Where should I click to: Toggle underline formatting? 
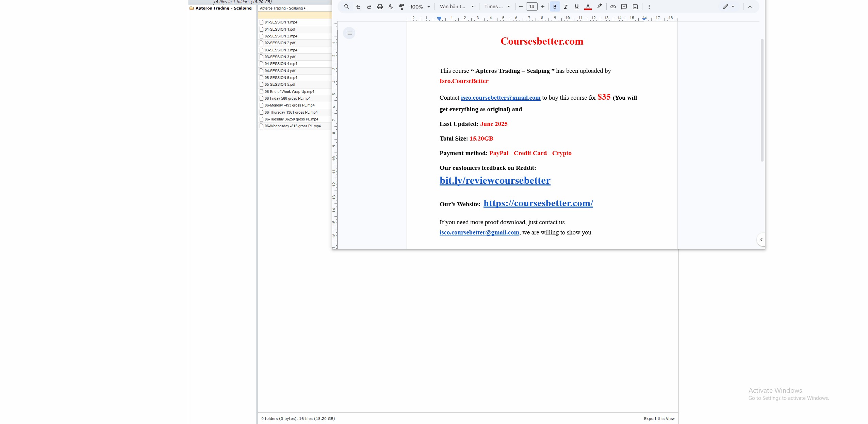(576, 7)
